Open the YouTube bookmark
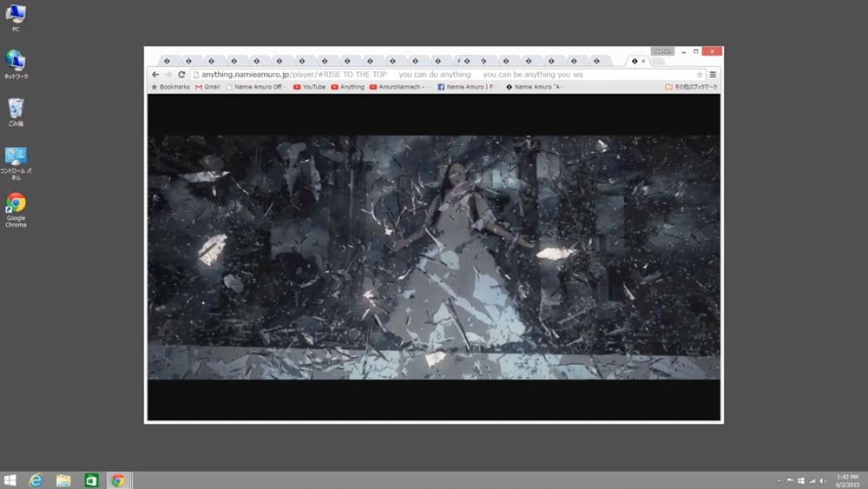 309,87
